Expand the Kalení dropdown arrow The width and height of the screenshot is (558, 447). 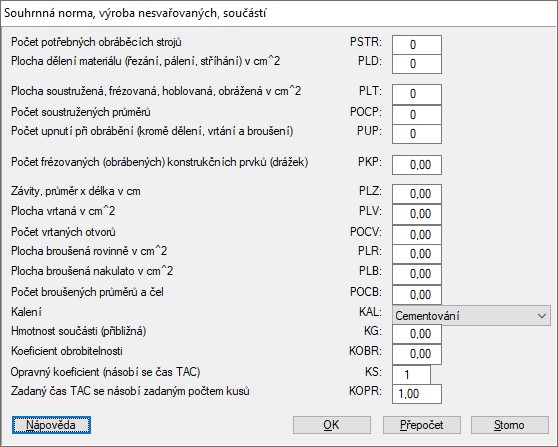[542, 316]
